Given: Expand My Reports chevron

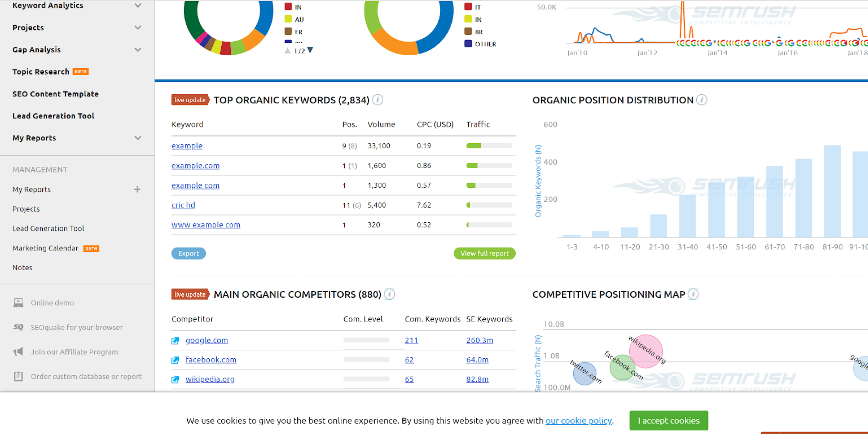Looking at the screenshot, I should pyautogui.click(x=138, y=138).
